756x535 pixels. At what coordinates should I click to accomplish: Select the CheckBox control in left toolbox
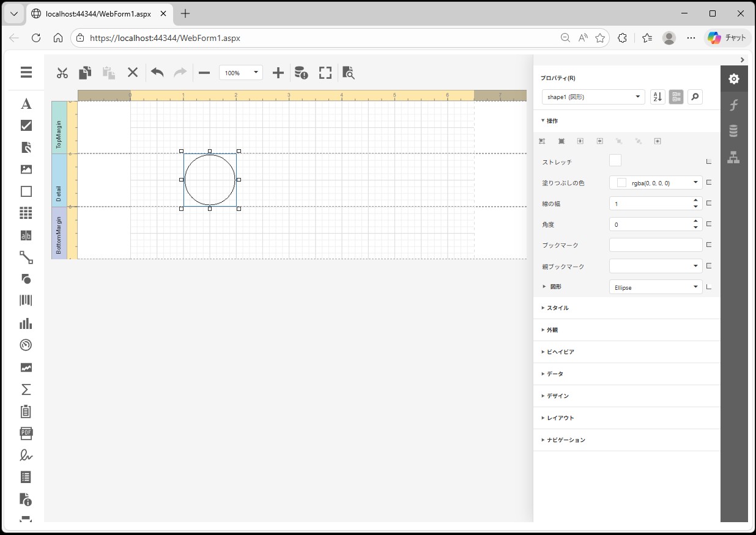[26, 125]
